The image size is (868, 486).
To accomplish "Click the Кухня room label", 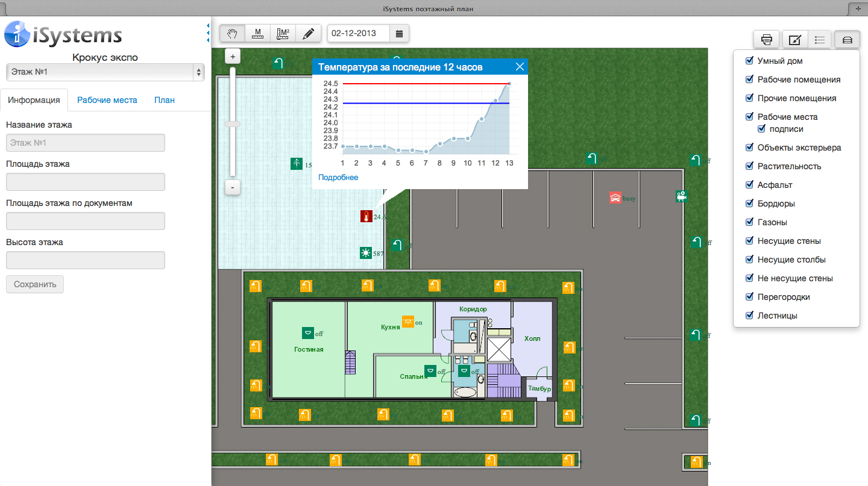I will (391, 327).
